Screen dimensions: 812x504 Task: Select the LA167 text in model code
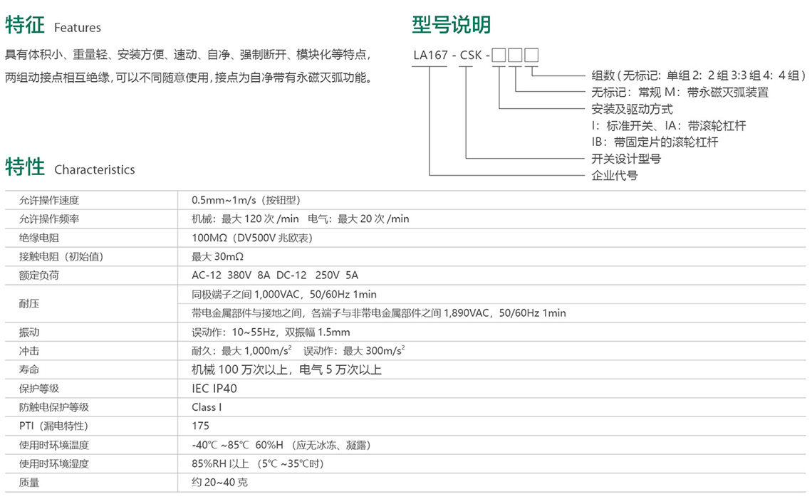pyautogui.click(x=430, y=54)
